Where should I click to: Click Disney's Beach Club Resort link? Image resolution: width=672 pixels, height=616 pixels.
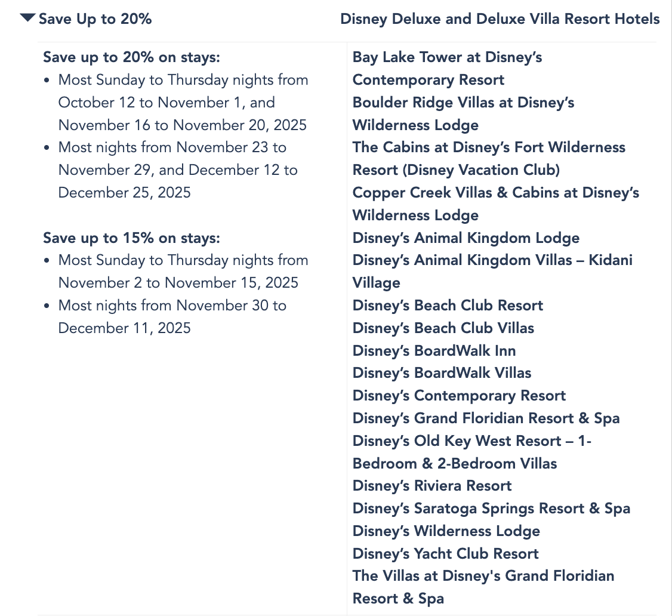(x=448, y=306)
